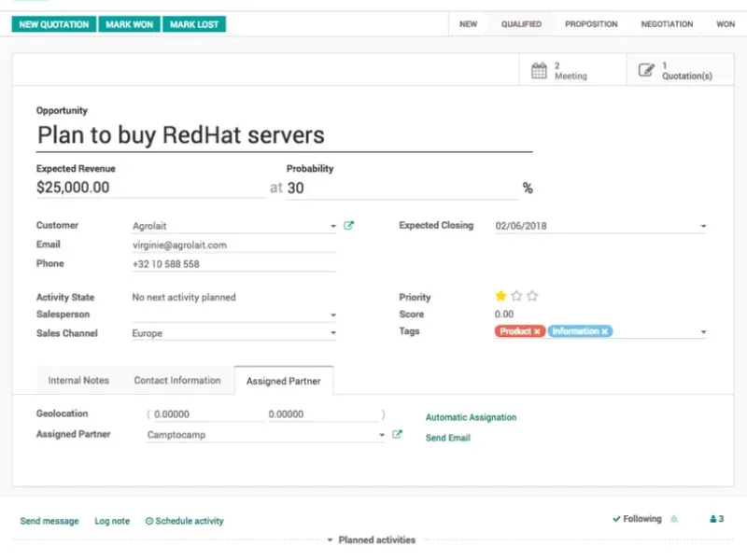747x560 pixels.
Task: Click the New Quotation button
Action: [54, 24]
